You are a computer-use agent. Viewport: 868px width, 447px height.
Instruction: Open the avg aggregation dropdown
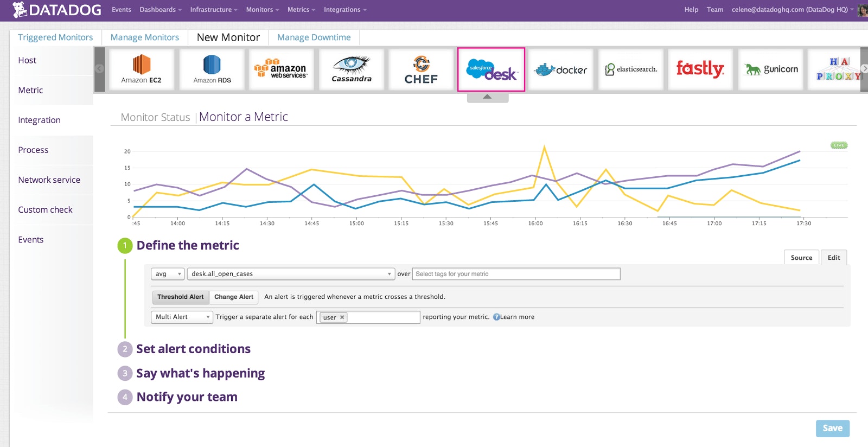pyautogui.click(x=168, y=274)
